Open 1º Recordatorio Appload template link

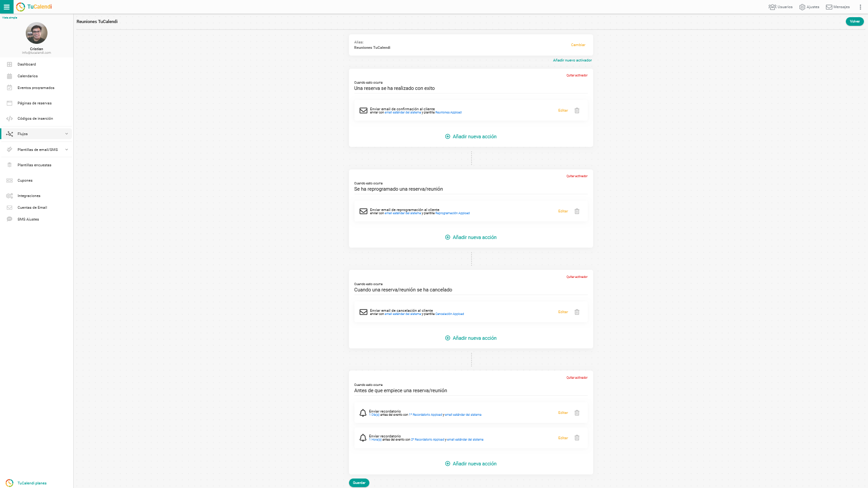click(x=425, y=415)
